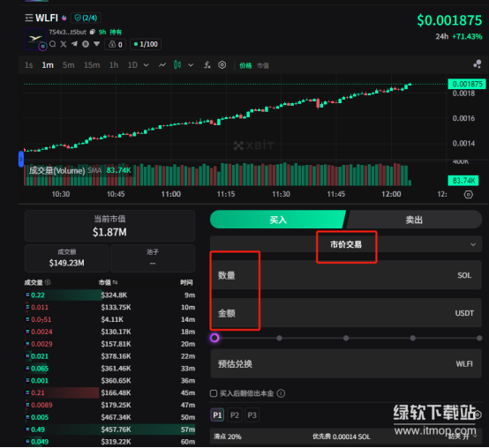Click the 数量 SOL input field
This screenshot has height=448, width=489.
click(346, 275)
